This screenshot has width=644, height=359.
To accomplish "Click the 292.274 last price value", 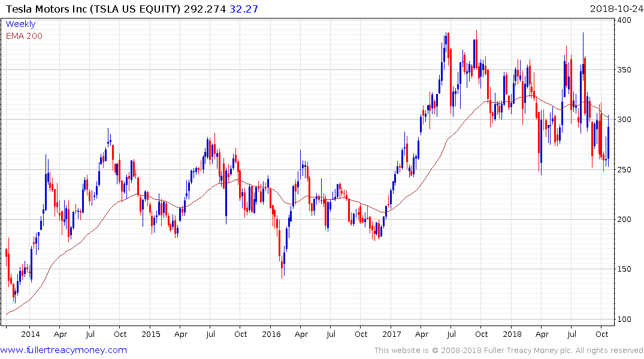I will 204,9.
